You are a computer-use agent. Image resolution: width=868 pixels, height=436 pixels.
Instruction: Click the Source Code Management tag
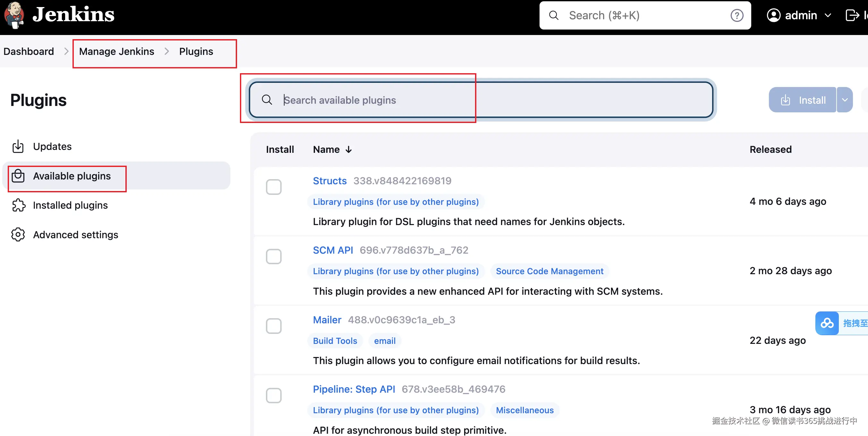[x=549, y=271]
